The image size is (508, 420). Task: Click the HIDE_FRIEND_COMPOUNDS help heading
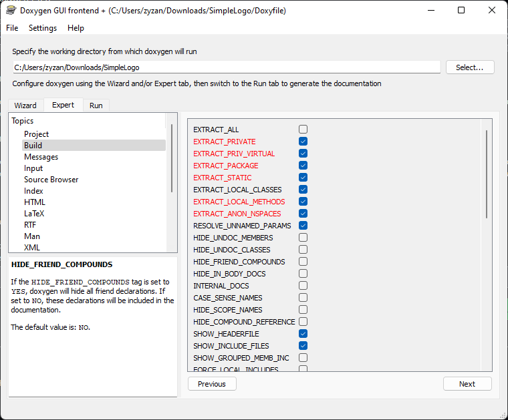pyautogui.click(x=62, y=264)
